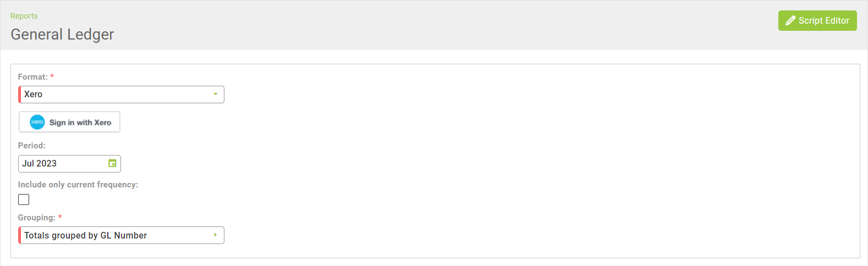
Task: Open the Script Editor
Action: (x=817, y=21)
